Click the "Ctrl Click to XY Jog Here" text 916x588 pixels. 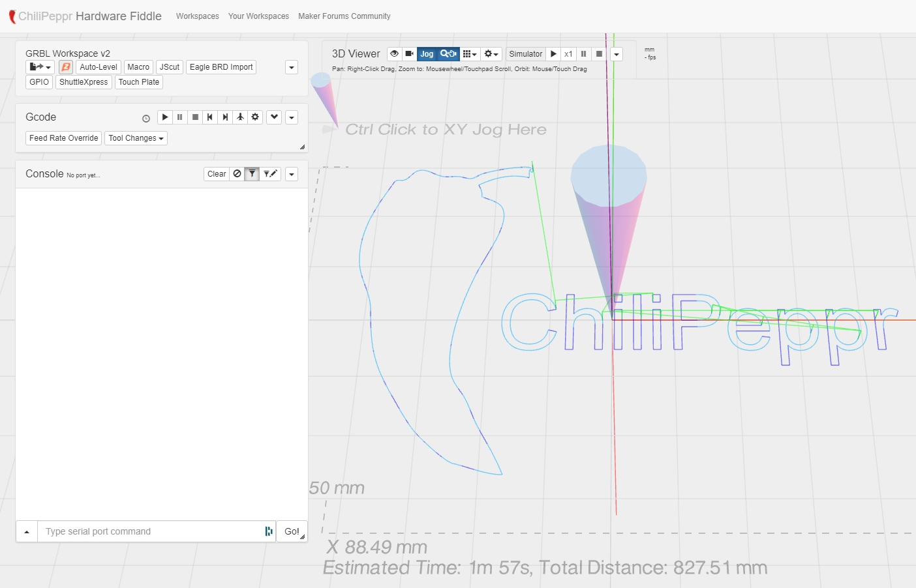446,130
